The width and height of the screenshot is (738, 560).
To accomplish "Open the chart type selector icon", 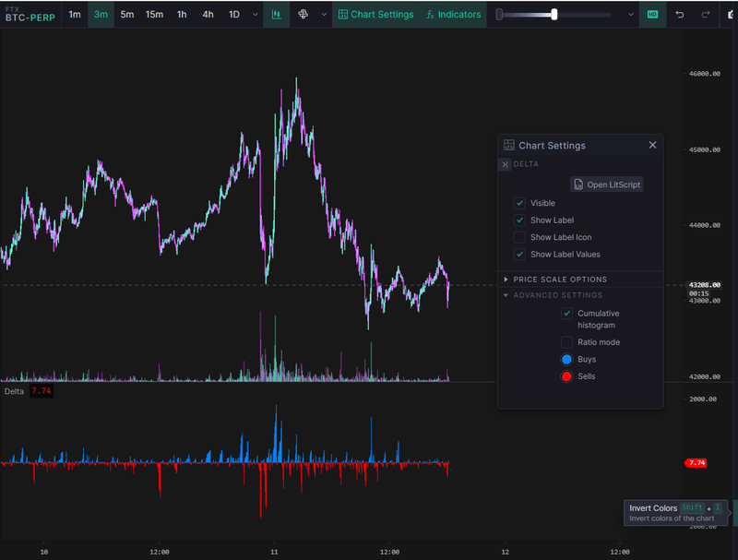I will point(276,15).
